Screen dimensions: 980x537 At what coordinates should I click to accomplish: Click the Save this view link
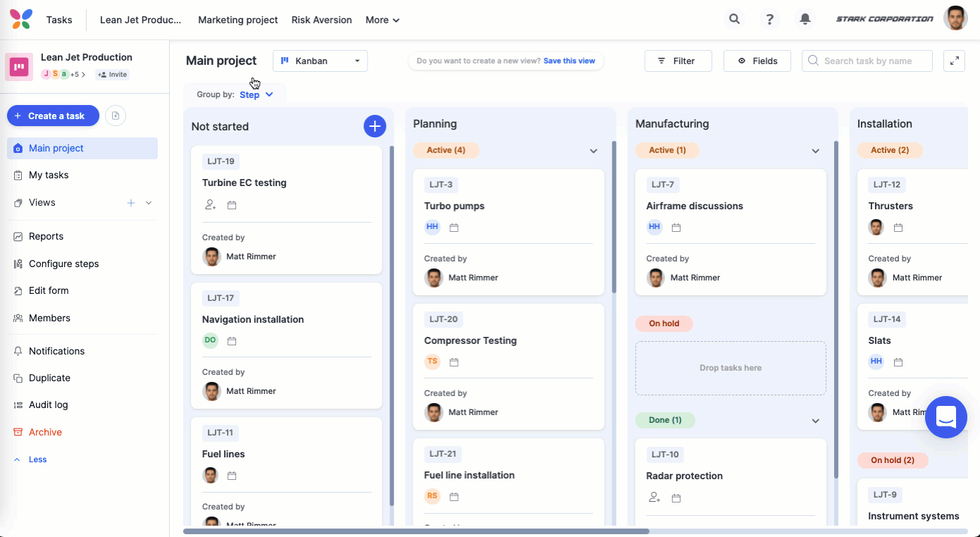point(569,61)
